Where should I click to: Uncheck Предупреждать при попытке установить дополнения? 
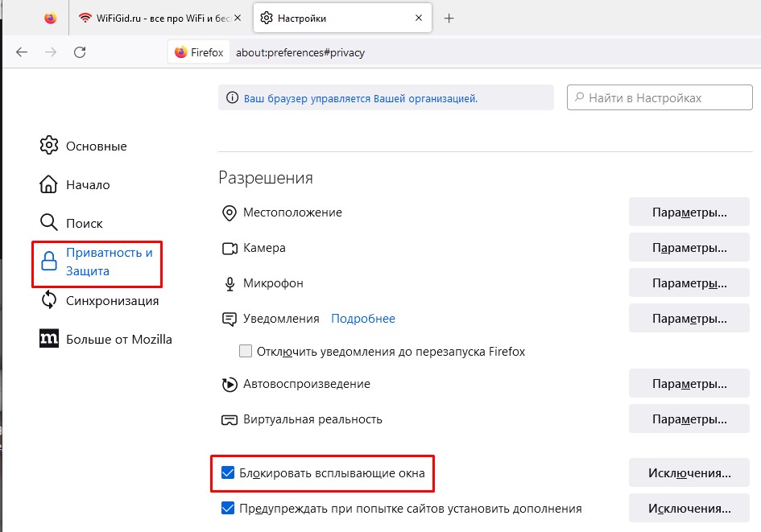pos(228,509)
